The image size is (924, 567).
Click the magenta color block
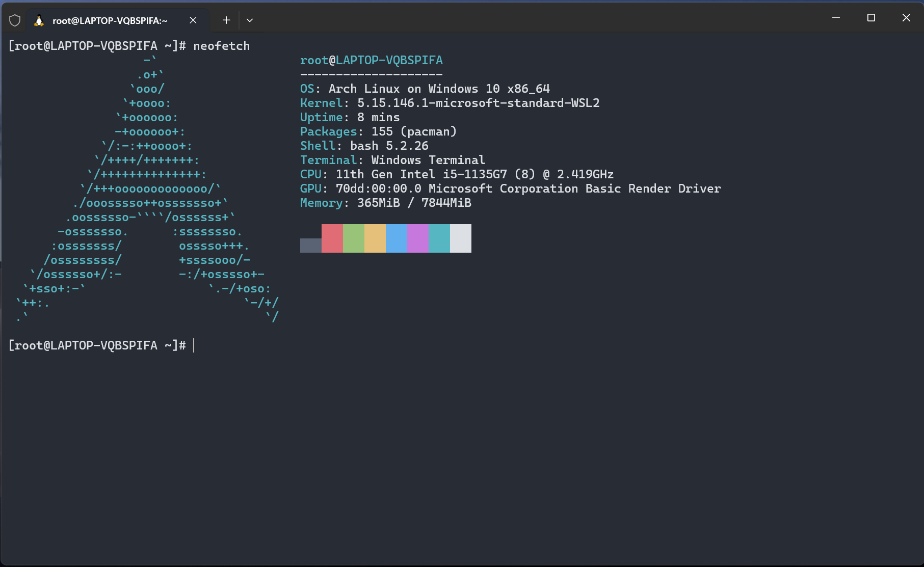[418, 238]
